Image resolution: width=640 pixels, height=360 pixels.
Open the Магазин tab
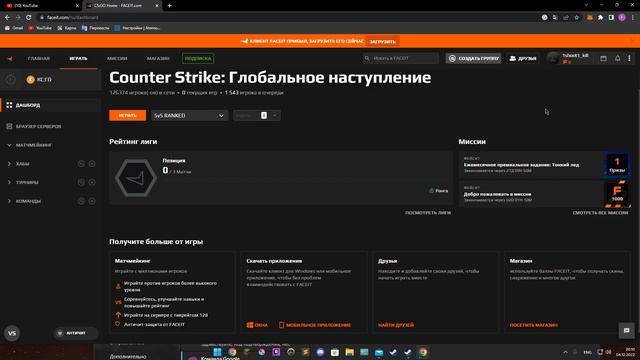click(158, 59)
